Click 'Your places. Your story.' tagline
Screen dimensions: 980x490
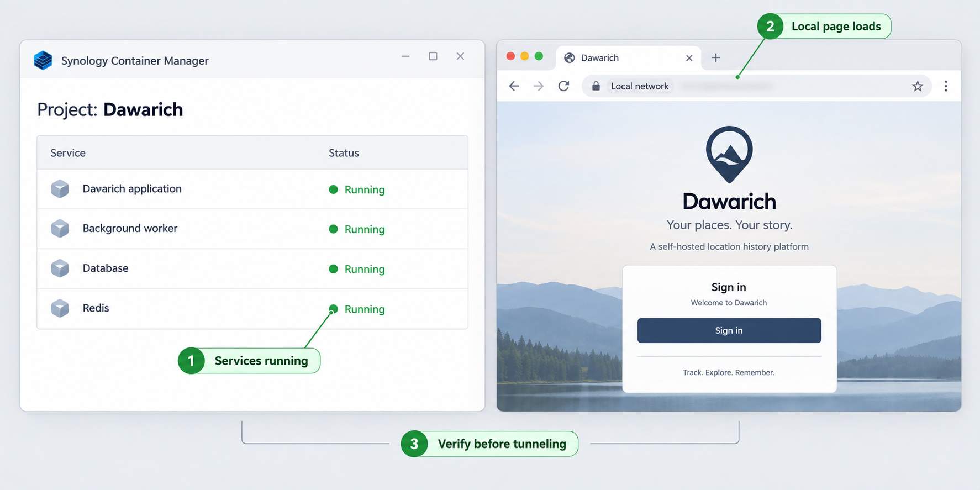click(x=729, y=225)
